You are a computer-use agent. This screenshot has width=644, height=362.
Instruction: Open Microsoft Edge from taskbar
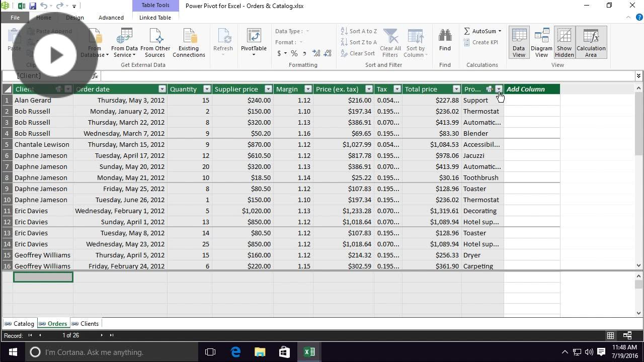235,352
